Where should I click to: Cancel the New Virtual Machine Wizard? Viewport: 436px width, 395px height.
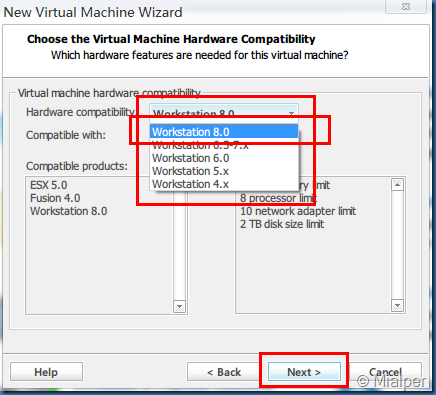[385, 372]
